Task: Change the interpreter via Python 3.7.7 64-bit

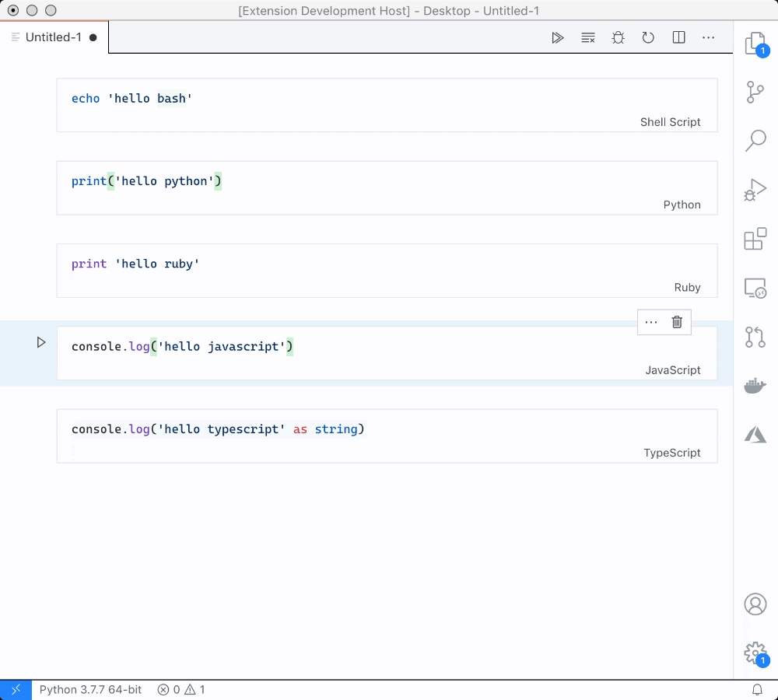Action: tap(90, 689)
